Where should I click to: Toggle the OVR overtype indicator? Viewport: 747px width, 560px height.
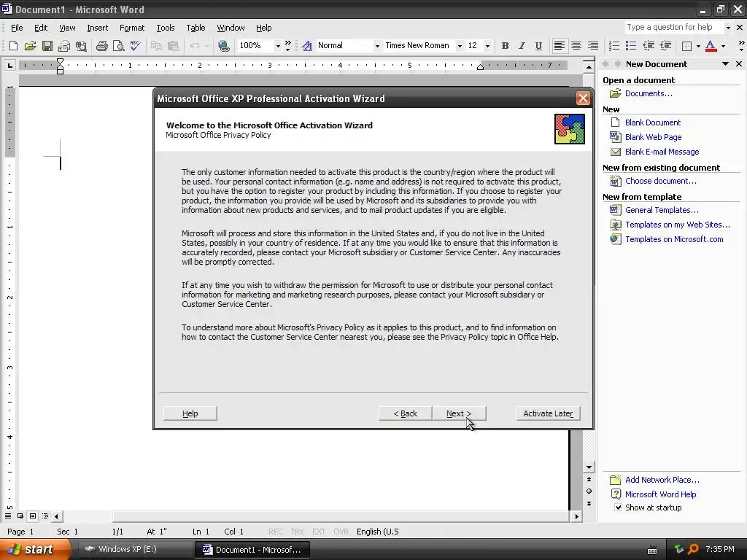pos(341,532)
